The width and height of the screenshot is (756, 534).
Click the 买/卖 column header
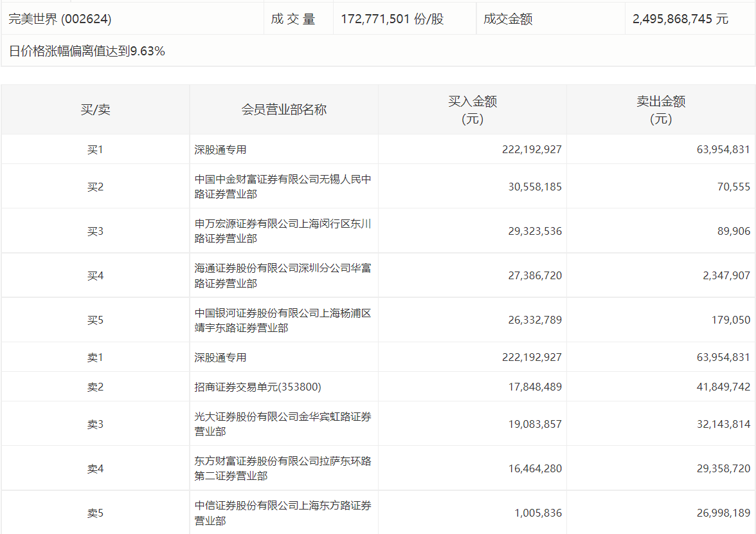tap(95, 110)
